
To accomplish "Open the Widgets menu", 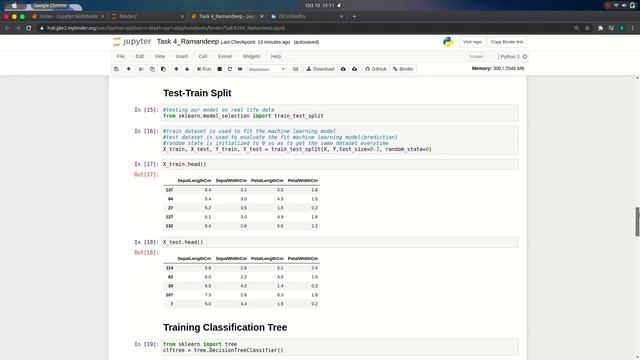I will [251, 56].
